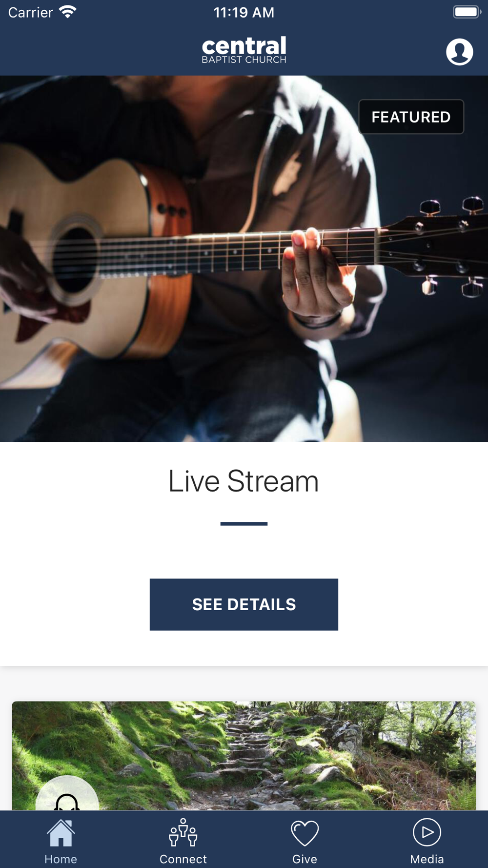Open the mossy stone path card

(244, 756)
